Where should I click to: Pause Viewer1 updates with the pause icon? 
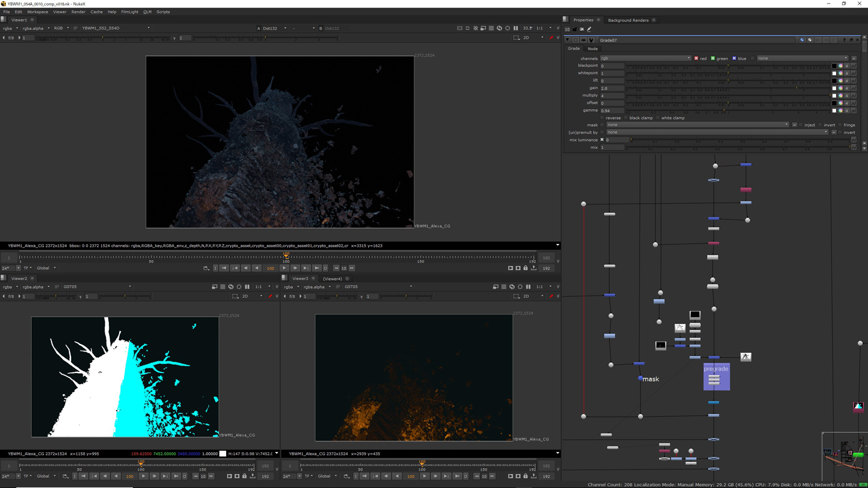pyautogui.click(x=516, y=28)
